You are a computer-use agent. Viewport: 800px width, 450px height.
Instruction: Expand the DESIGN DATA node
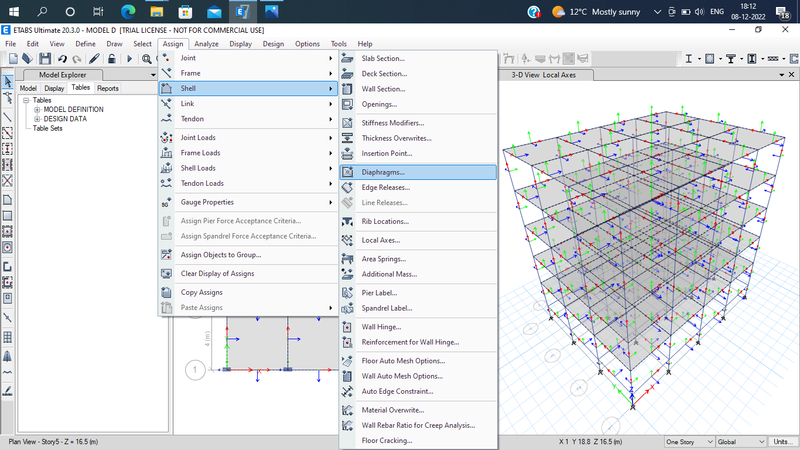37,119
